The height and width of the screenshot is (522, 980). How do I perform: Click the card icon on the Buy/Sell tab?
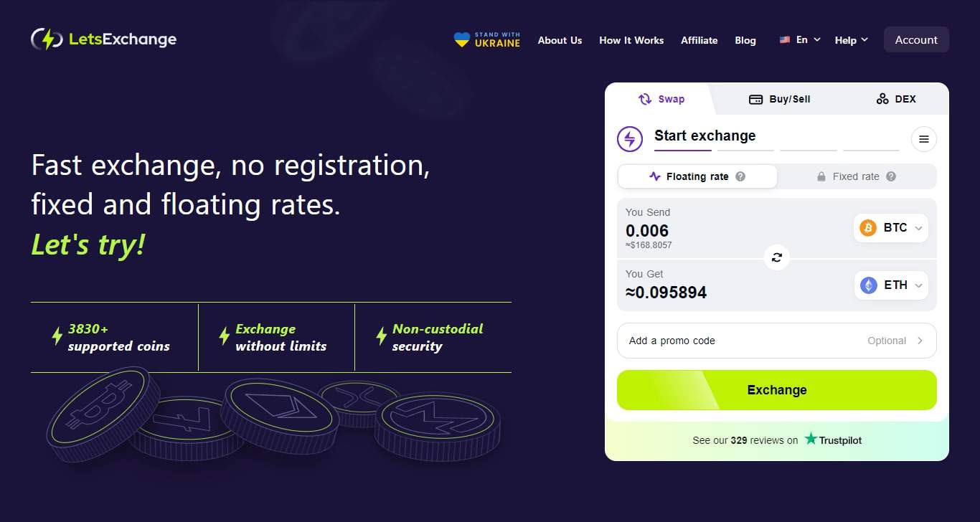[755, 99]
